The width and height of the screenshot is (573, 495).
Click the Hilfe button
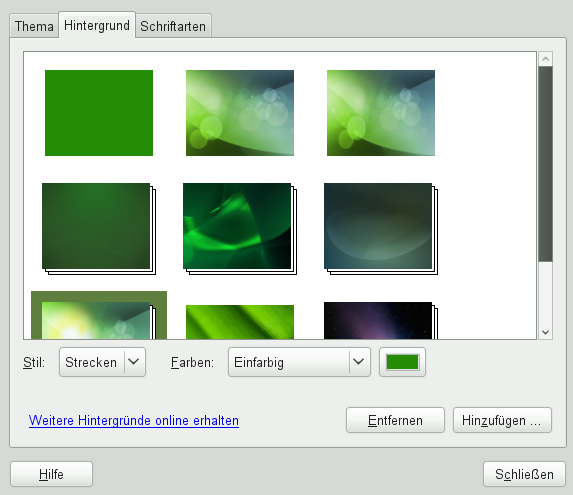(52, 474)
